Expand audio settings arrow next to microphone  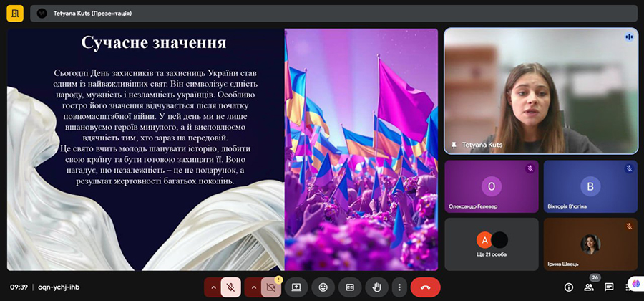click(213, 287)
